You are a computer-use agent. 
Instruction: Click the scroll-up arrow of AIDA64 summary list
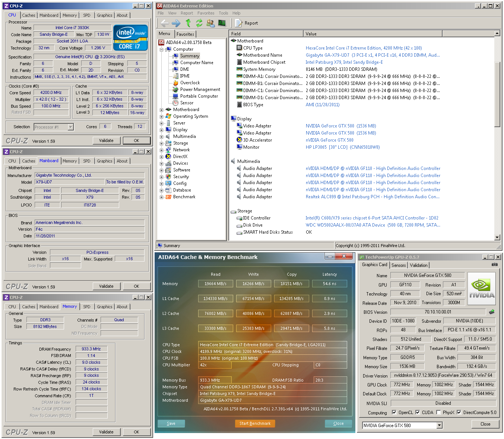pos(497,34)
